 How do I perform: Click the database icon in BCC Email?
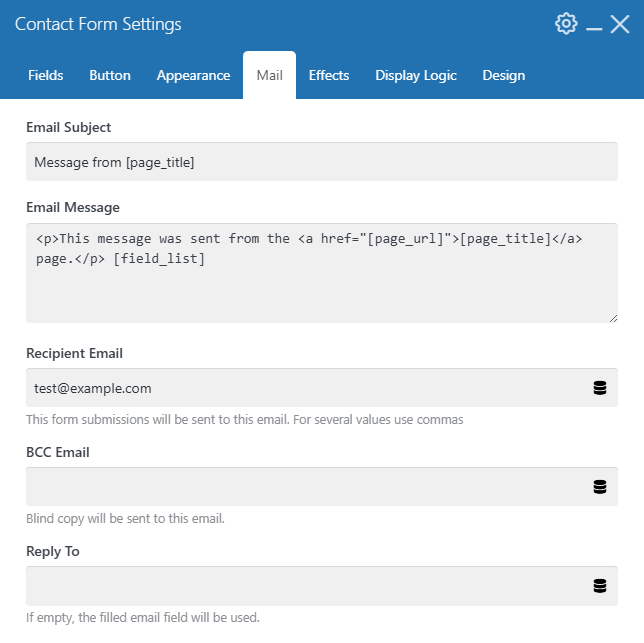pos(600,487)
